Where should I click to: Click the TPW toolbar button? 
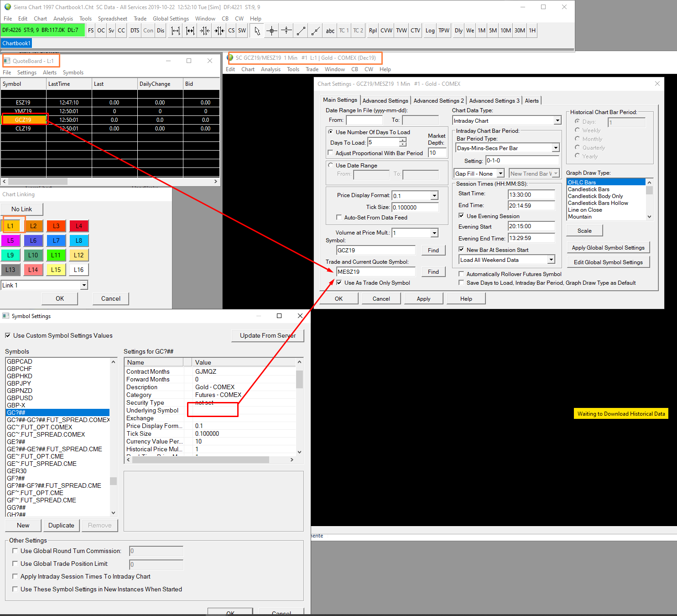(x=444, y=31)
